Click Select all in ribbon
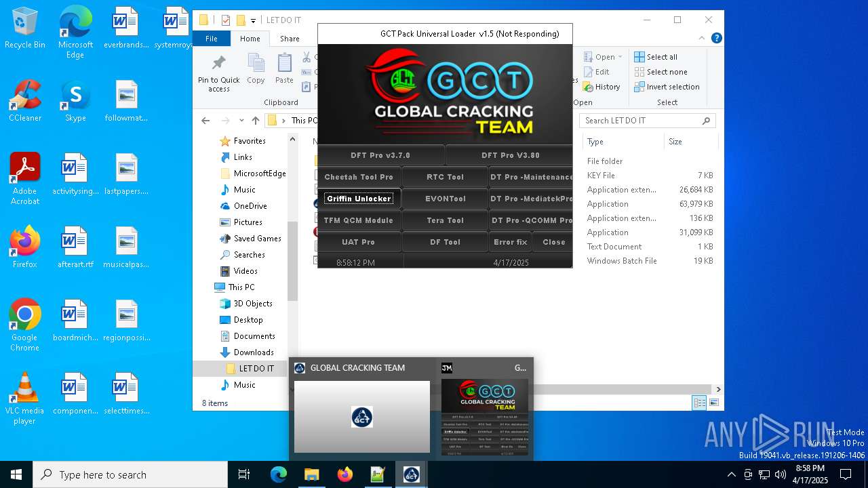Viewport: 868px width, 488px height. pyautogui.click(x=656, y=57)
